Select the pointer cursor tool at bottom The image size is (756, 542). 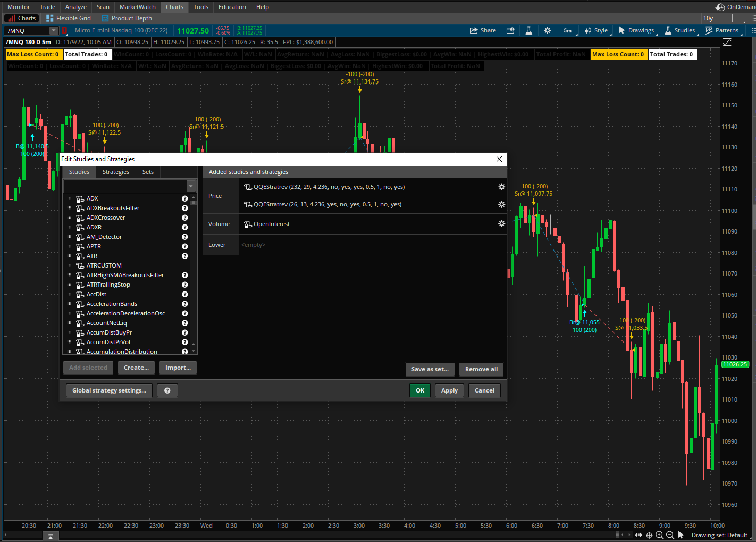(x=681, y=535)
